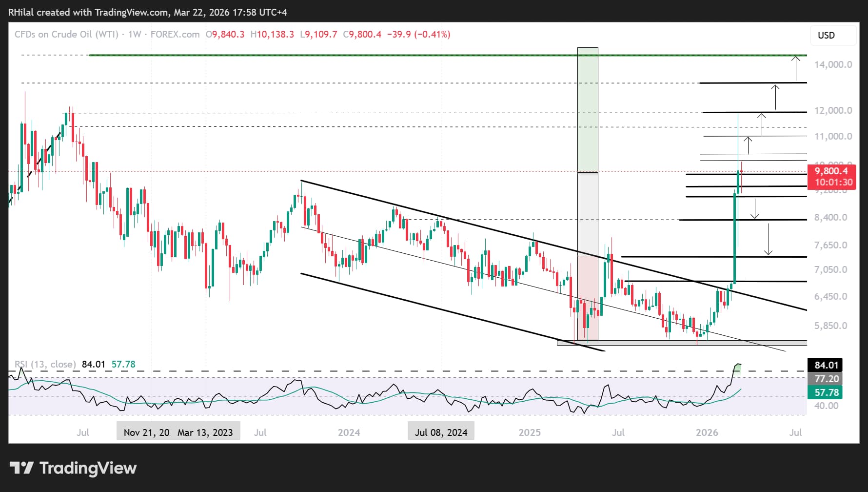
Task: Click the low value L9,109.7
Action: coord(318,34)
